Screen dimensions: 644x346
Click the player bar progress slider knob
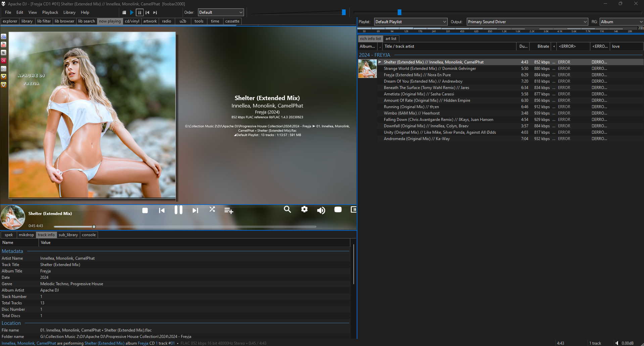94,227
